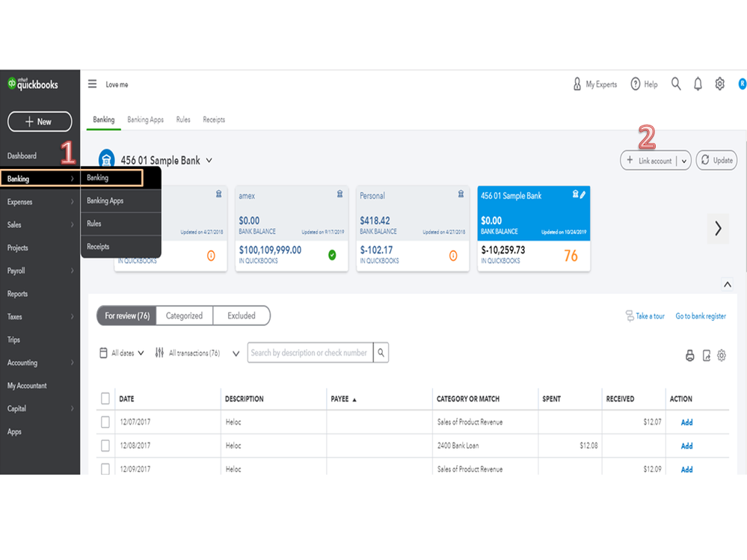Sort by the PAYEE column header
This screenshot has width=747, height=560.
[343, 399]
